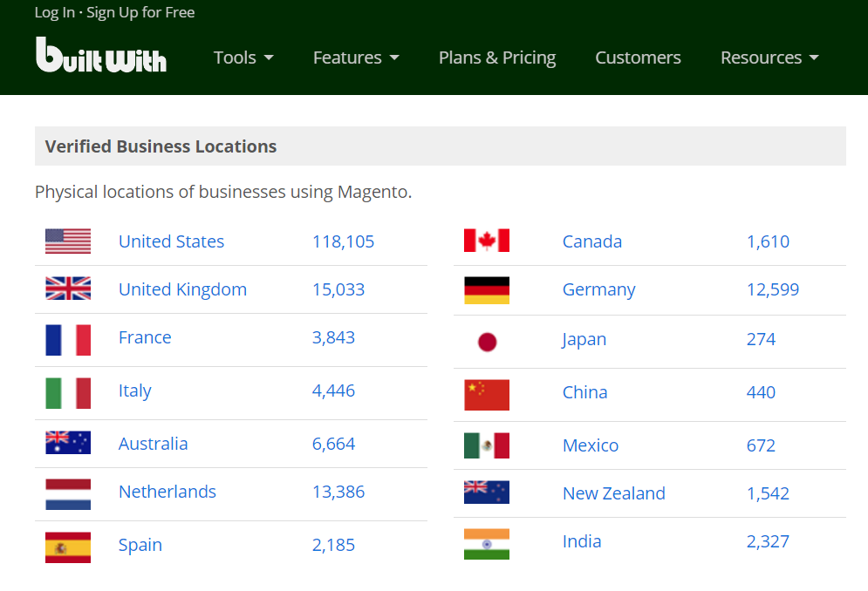Open the United Kingdom link
This screenshot has height=591, width=868.
click(182, 289)
